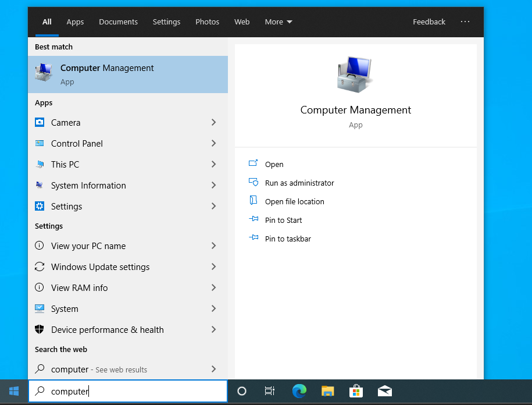Switch to the Photos search tab
532x405 pixels.
coord(207,22)
